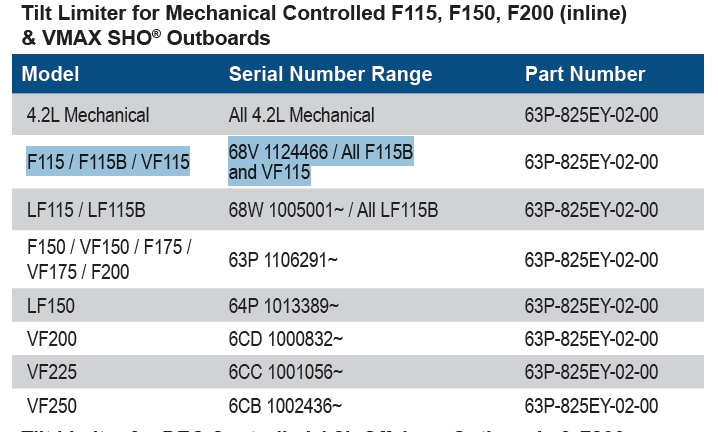Select the "6CD 1000832~" serial number
The height and width of the screenshot is (432, 718).
point(286,339)
